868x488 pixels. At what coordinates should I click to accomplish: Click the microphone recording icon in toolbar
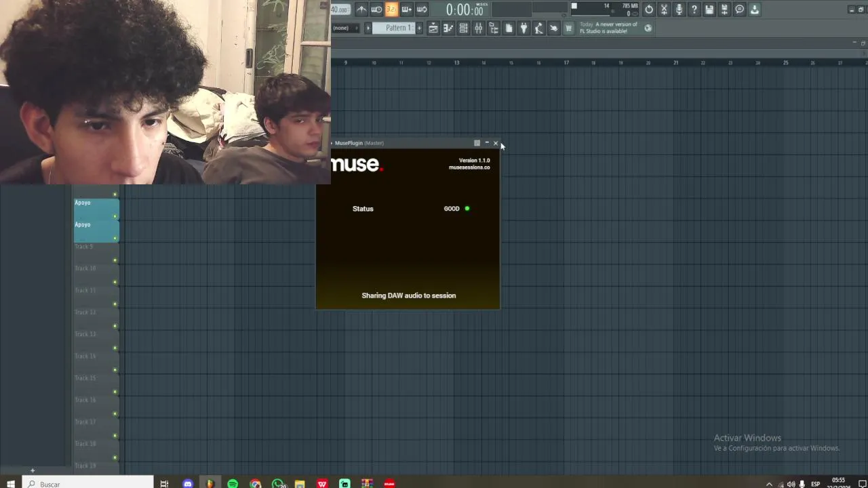point(679,9)
